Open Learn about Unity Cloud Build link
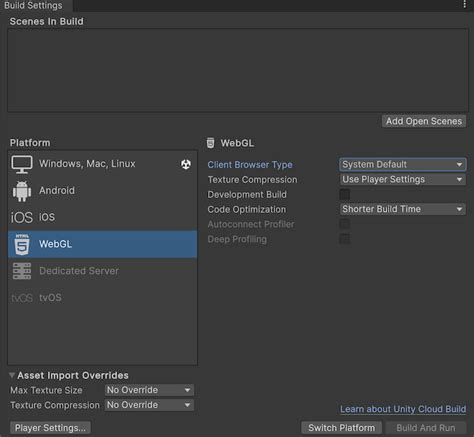 (403, 409)
